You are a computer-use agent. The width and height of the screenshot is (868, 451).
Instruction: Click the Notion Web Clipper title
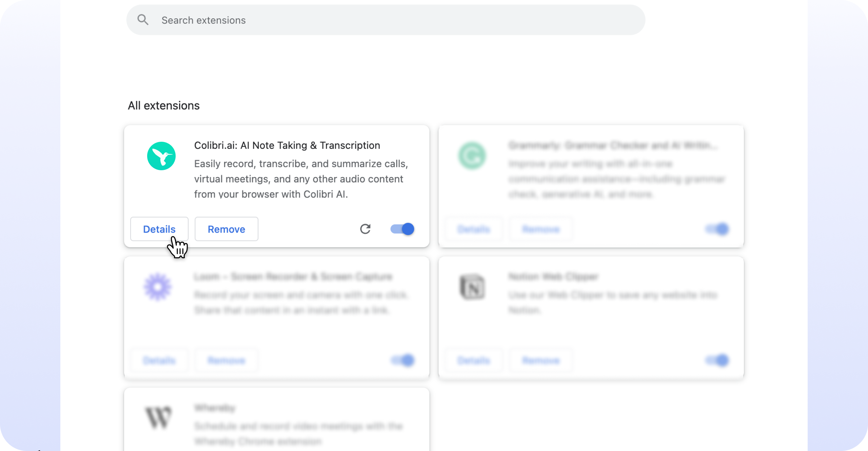(x=553, y=277)
